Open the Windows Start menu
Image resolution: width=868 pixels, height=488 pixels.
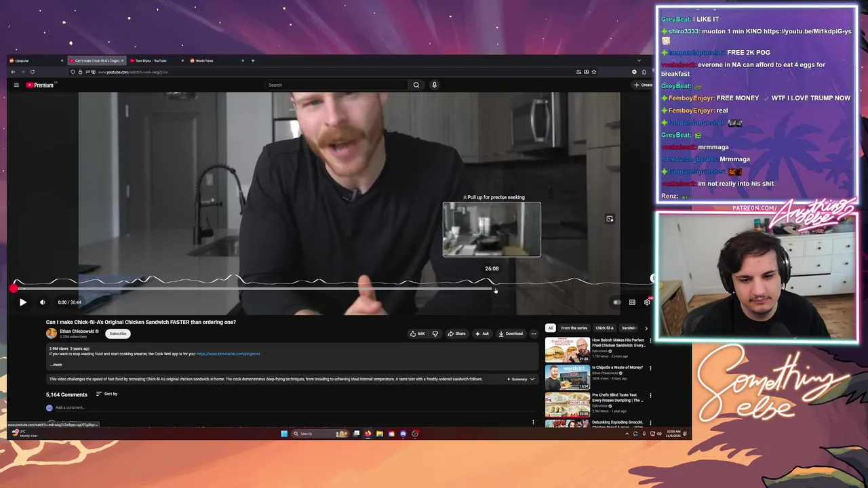[x=284, y=434]
